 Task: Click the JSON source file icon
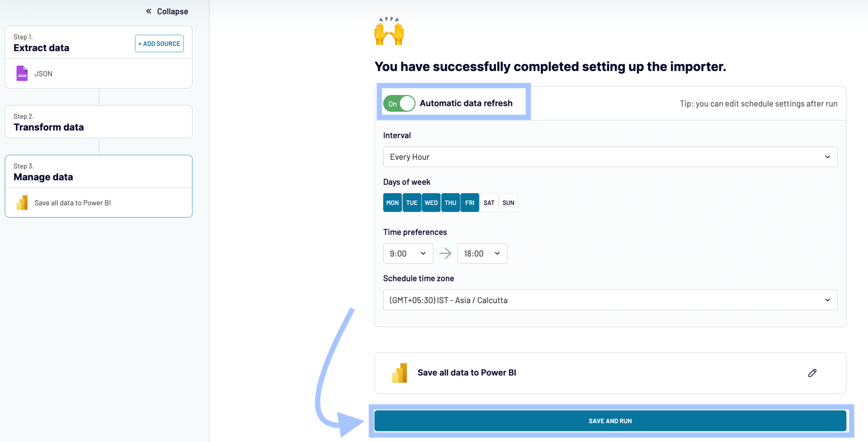pos(22,74)
